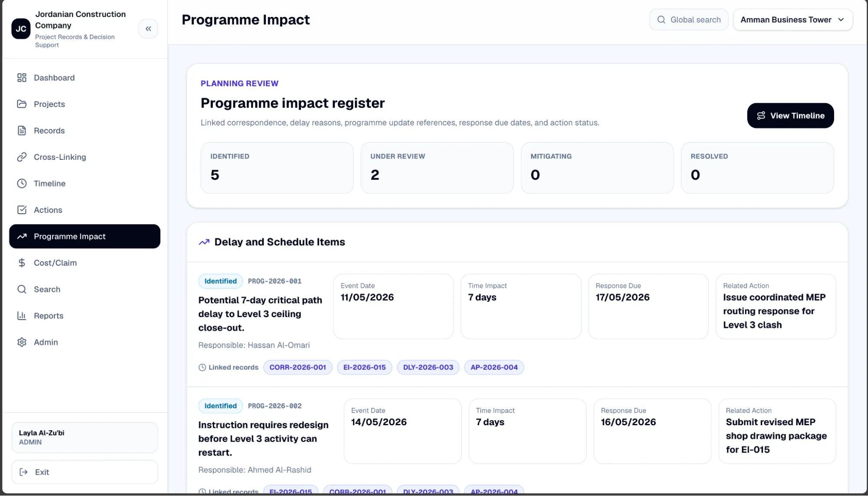Click the Identified badge on PROG-2026-001

[x=221, y=281]
